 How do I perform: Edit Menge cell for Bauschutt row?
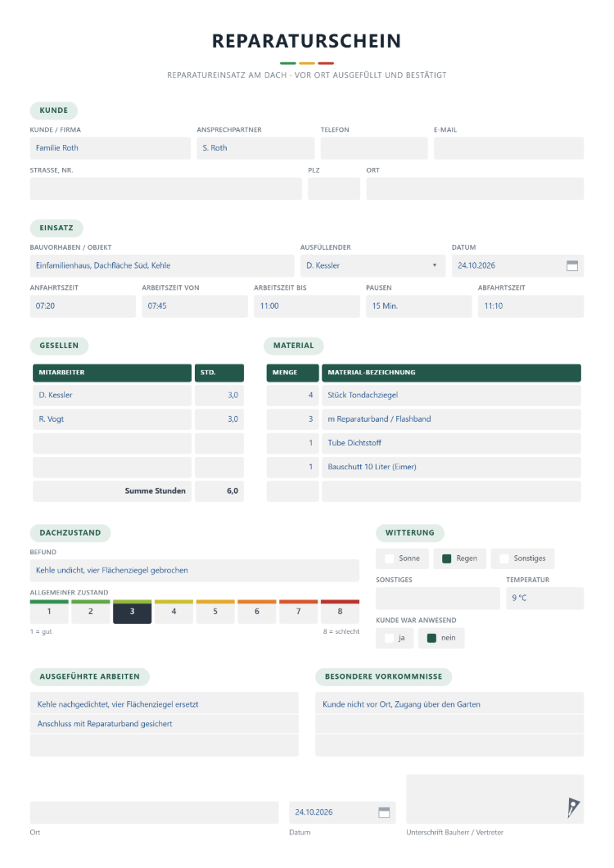293,468
